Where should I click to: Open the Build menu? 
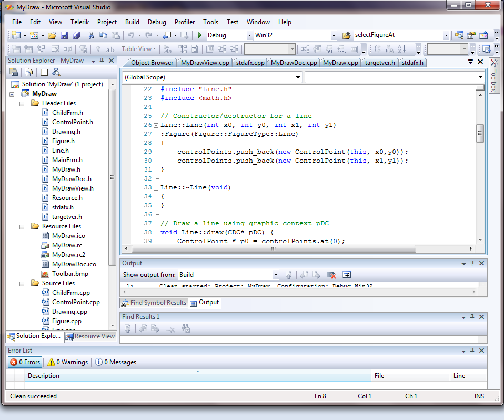[132, 22]
